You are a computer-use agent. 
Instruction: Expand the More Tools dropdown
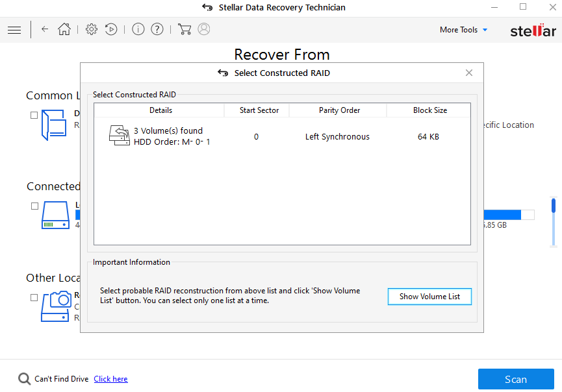point(463,30)
